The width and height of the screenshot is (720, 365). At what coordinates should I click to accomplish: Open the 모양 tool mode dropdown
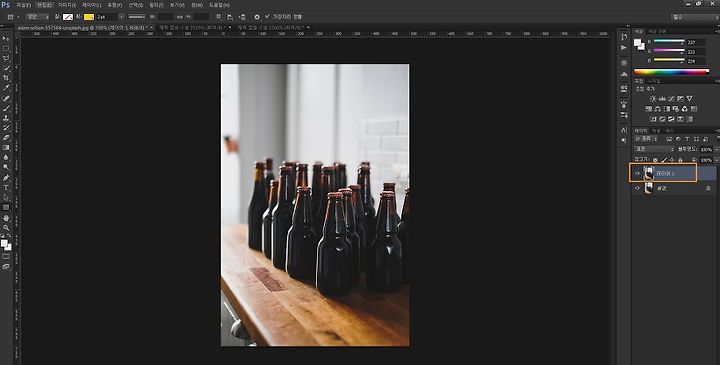point(38,17)
